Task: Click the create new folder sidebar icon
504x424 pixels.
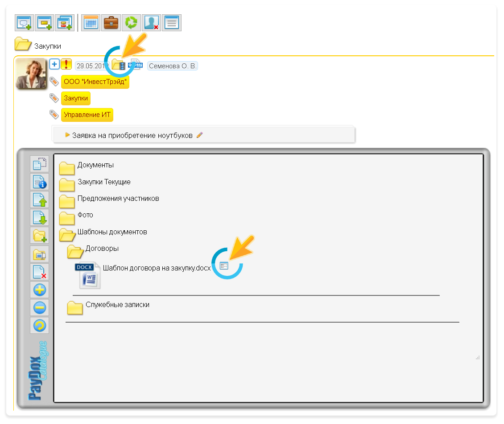Action: pyautogui.click(x=40, y=236)
